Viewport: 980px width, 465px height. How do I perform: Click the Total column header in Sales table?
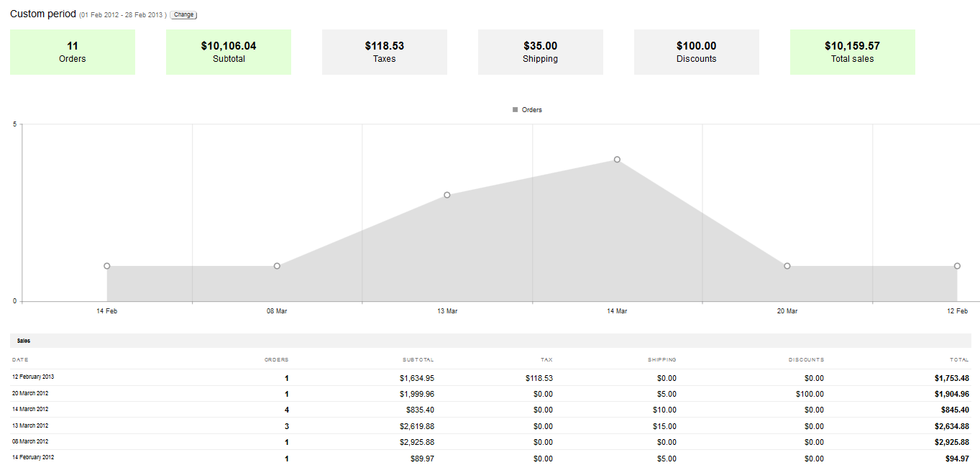[x=959, y=359]
